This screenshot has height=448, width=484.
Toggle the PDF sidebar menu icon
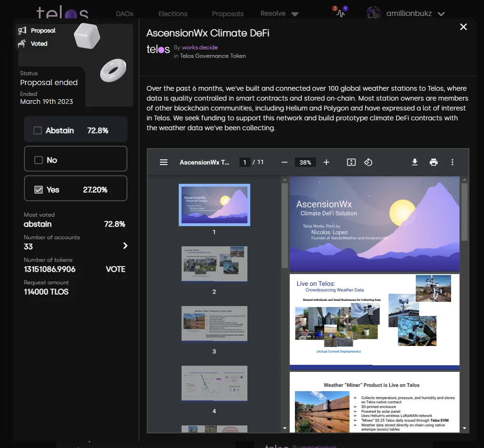[164, 162]
